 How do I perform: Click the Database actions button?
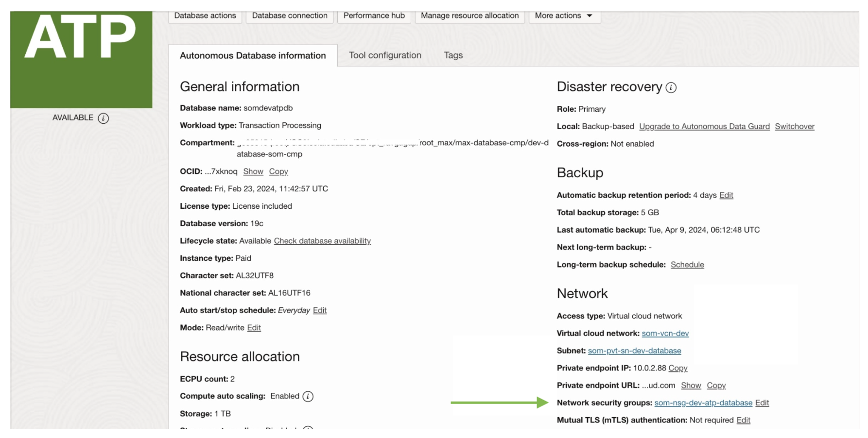[205, 16]
